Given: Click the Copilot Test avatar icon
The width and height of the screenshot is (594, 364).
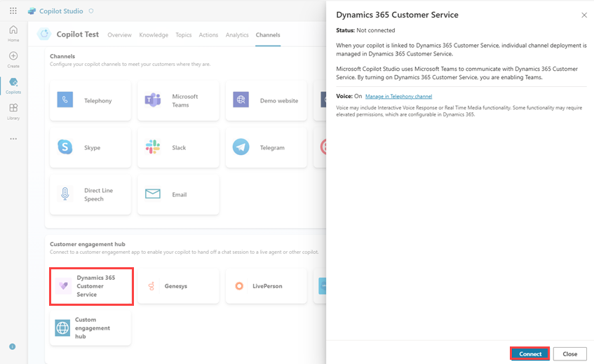Looking at the screenshot, I should click(44, 34).
